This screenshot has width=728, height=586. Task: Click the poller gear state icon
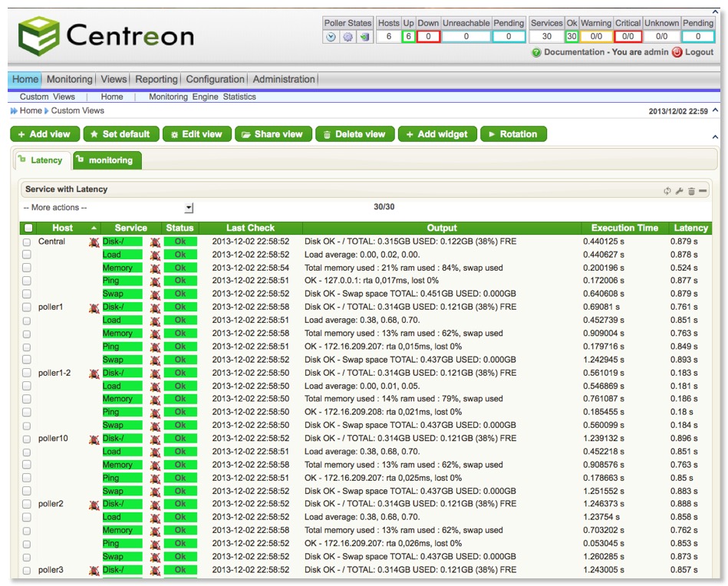point(348,37)
